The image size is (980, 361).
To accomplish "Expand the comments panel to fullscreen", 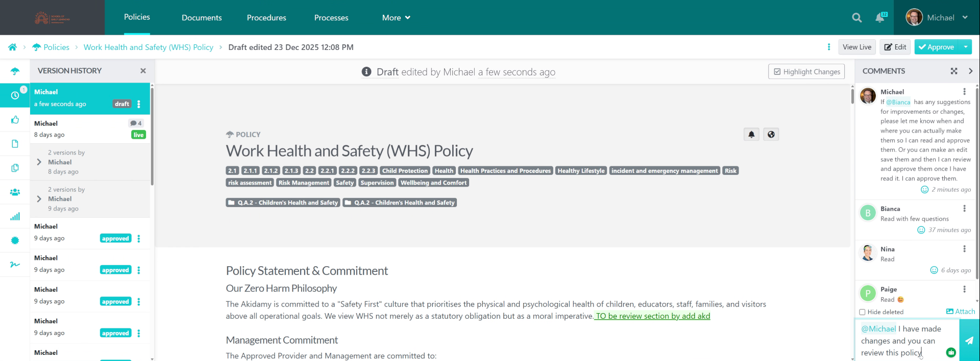I will click(x=953, y=71).
